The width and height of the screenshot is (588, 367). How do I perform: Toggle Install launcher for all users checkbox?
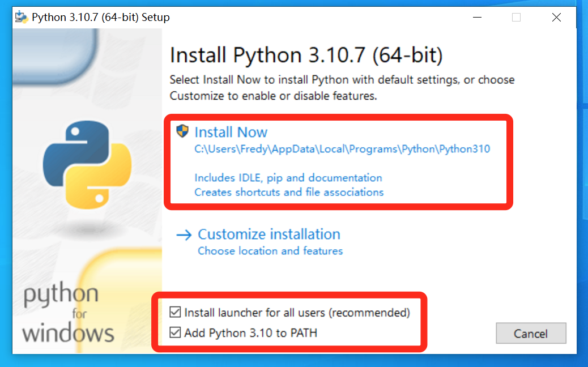175,312
